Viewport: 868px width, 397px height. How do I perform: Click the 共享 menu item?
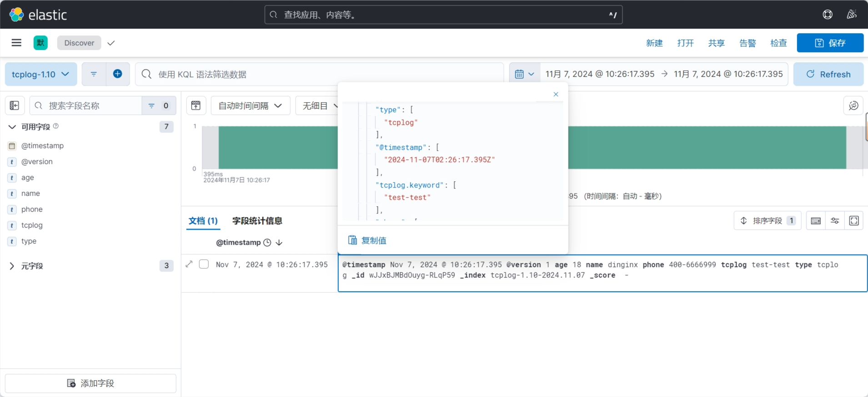(716, 43)
